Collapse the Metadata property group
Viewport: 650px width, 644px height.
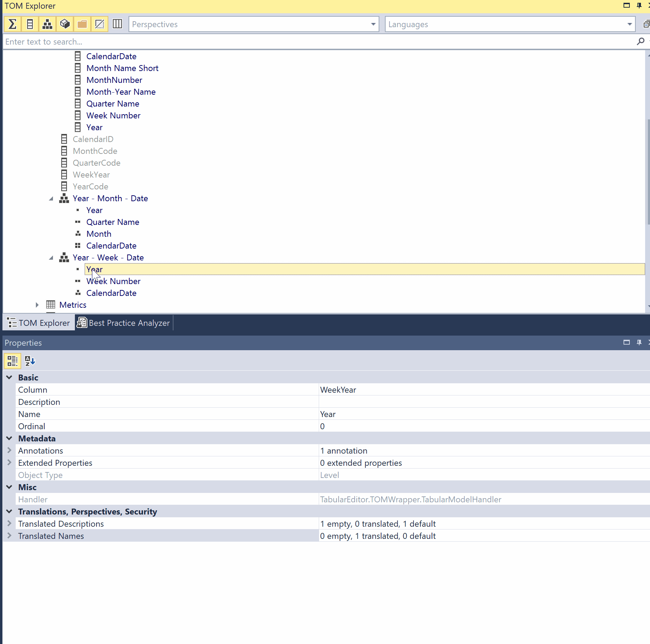[x=9, y=438]
